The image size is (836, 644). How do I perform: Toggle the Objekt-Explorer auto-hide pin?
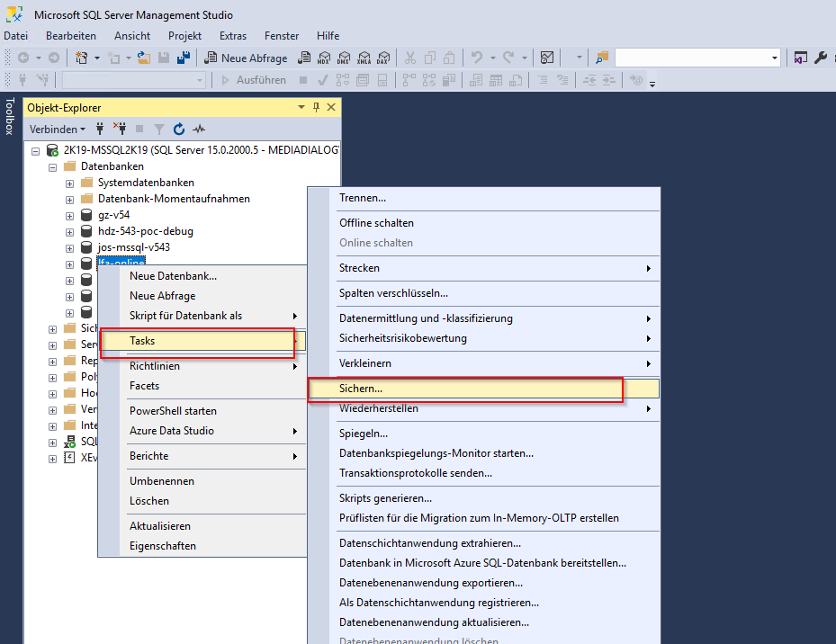tap(316, 107)
